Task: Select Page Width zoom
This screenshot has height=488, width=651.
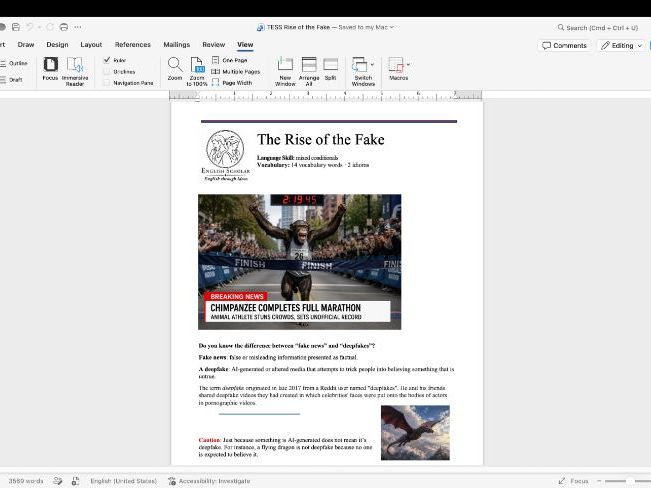Action: [x=232, y=83]
